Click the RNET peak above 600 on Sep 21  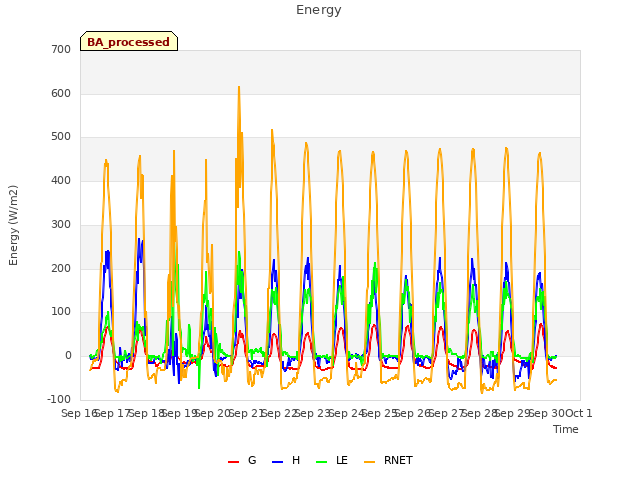click(x=239, y=87)
